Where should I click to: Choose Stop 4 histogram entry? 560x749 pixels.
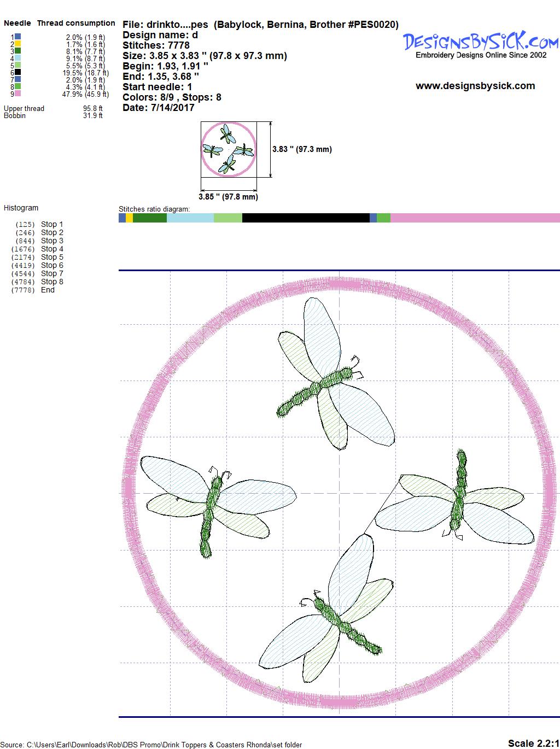[52, 249]
